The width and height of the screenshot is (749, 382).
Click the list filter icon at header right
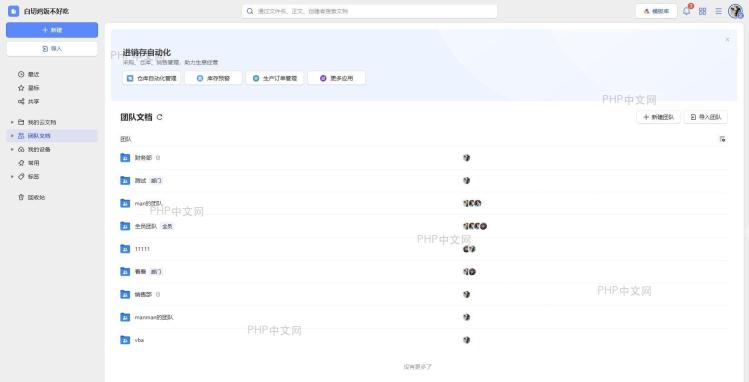pyautogui.click(x=722, y=139)
